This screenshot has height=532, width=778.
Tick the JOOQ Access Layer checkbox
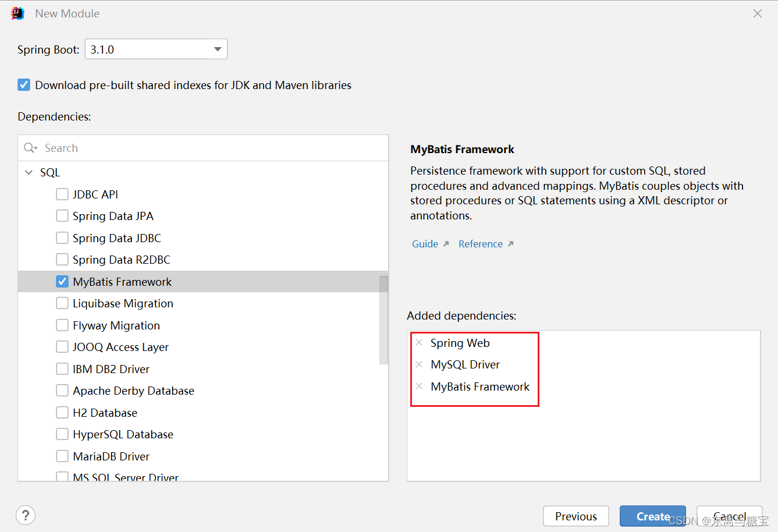62,347
